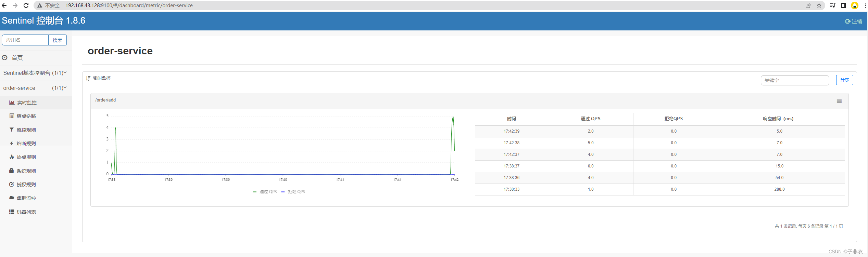
Task: Open 熔断规则 menu item
Action: (36, 144)
